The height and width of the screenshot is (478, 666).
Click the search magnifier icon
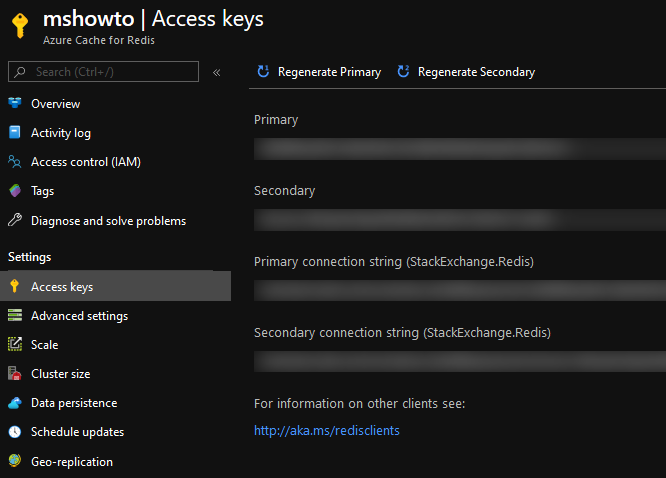pos(20,72)
